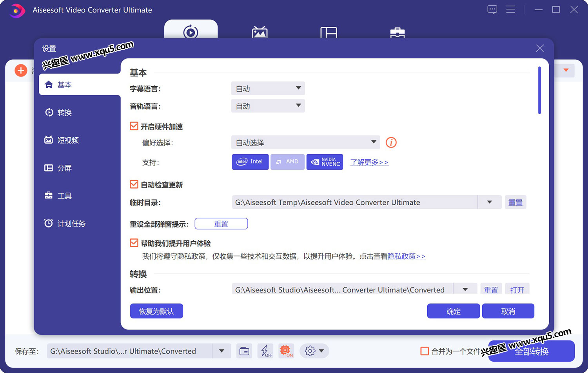This screenshot has width=588, height=373.
Task: Open the gear settings menu at bottom
Action: pos(314,351)
